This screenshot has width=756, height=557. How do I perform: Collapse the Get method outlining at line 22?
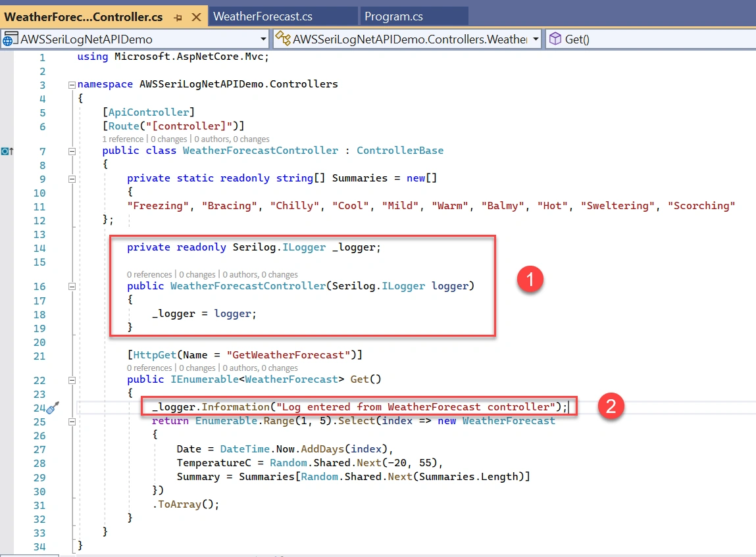pyautogui.click(x=72, y=380)
